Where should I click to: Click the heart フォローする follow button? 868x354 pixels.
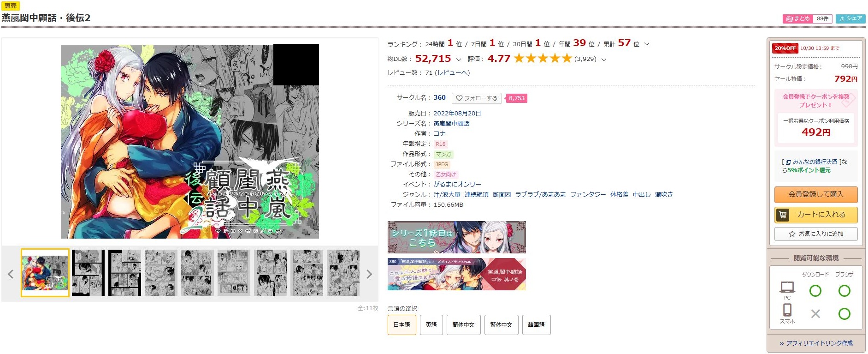click(477, 98)
